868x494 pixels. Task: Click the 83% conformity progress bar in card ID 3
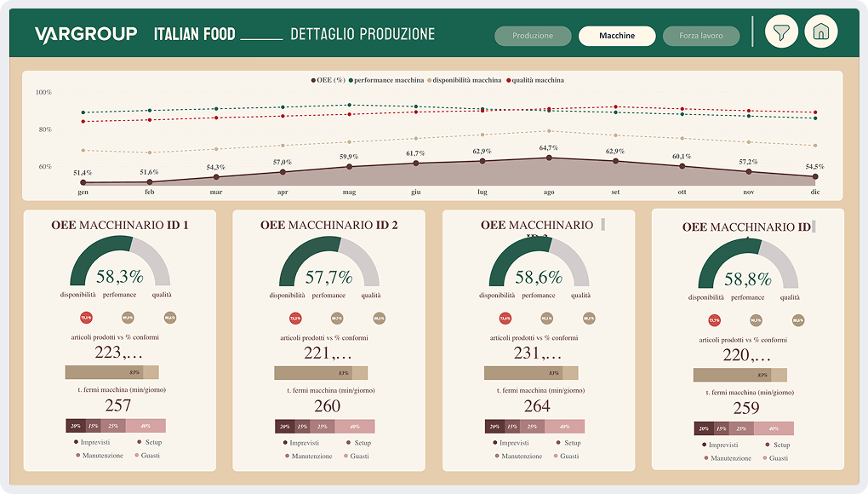[533, 373]
